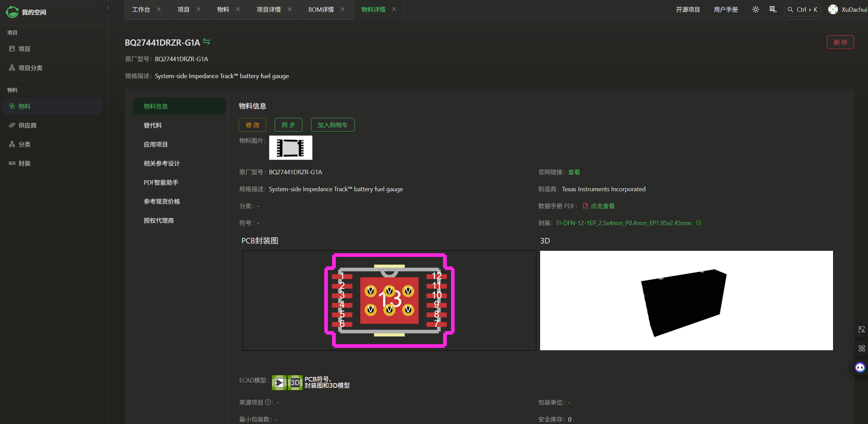The height and width of the screenshot is (424, 868).
Task: Open datasheet via 点击查看 link
Action: 602,206
